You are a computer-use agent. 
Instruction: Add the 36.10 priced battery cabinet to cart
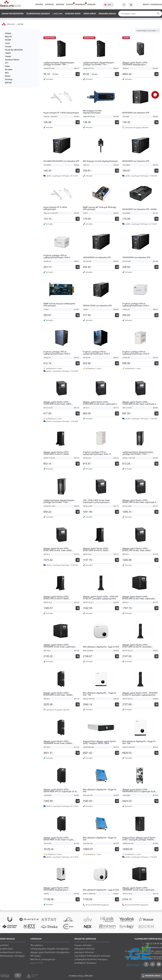point(78,74)
